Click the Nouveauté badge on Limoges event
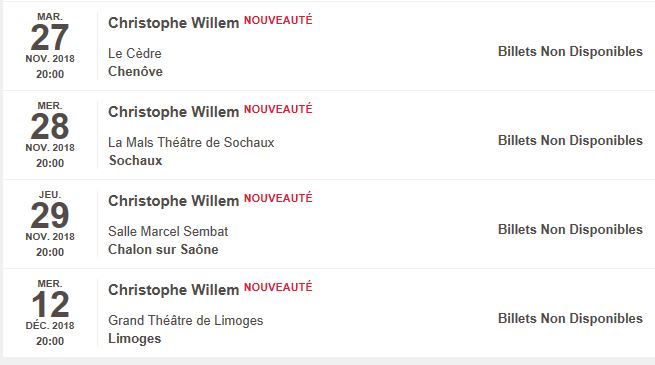This screenshot has width=655, height=365. 278,287
